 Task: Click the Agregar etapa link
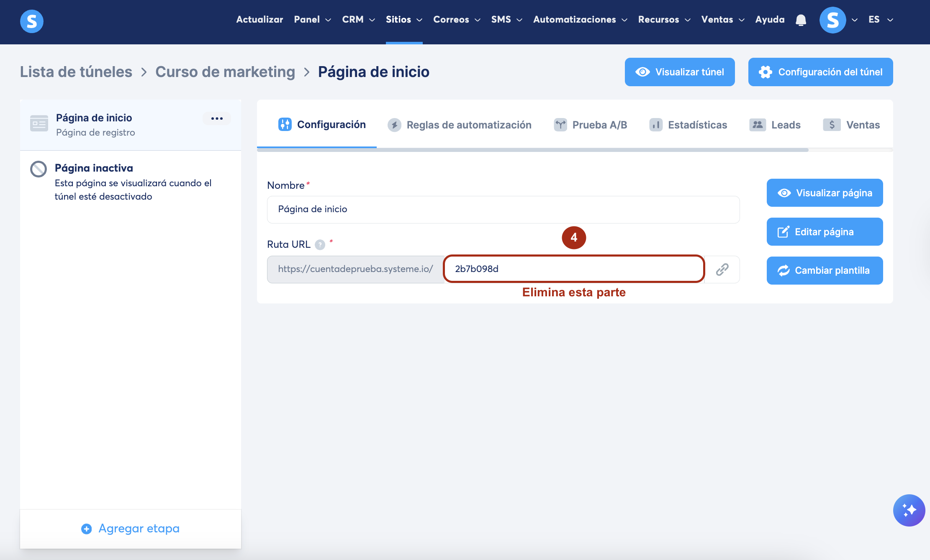pyautogui.click(x=131, y=529)
